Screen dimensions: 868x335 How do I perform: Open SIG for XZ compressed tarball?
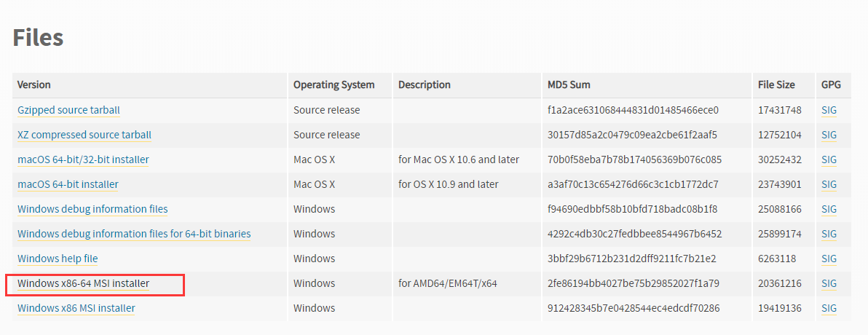[x=829, y=135]
